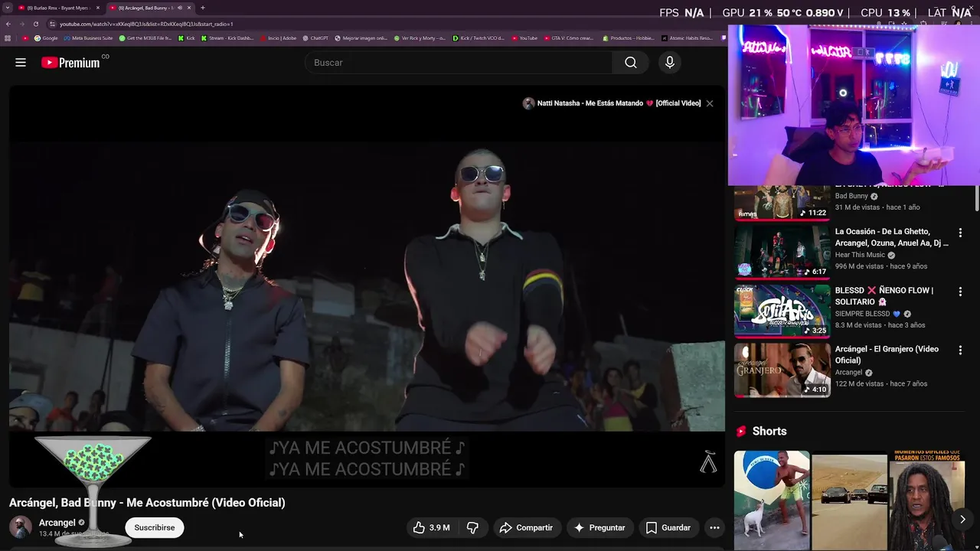Open GTA V: Cómo crear bookmark

point(568,38)
